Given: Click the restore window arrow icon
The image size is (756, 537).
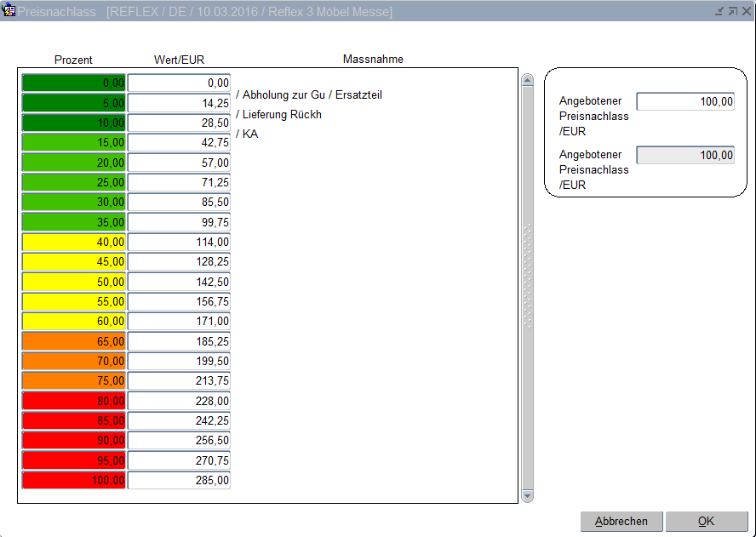Looking at the screenshot, I should (x=732, y=11).
